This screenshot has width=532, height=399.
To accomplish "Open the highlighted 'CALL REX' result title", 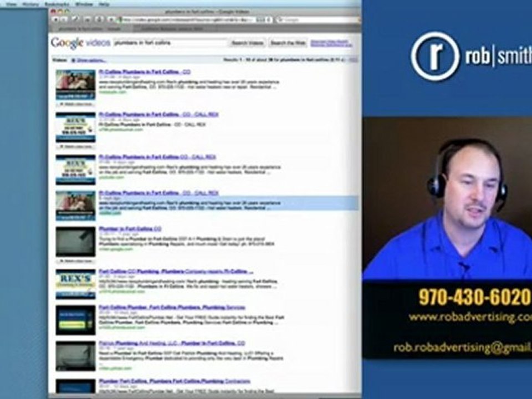I will pyautogui.click(x=159, y=193).
